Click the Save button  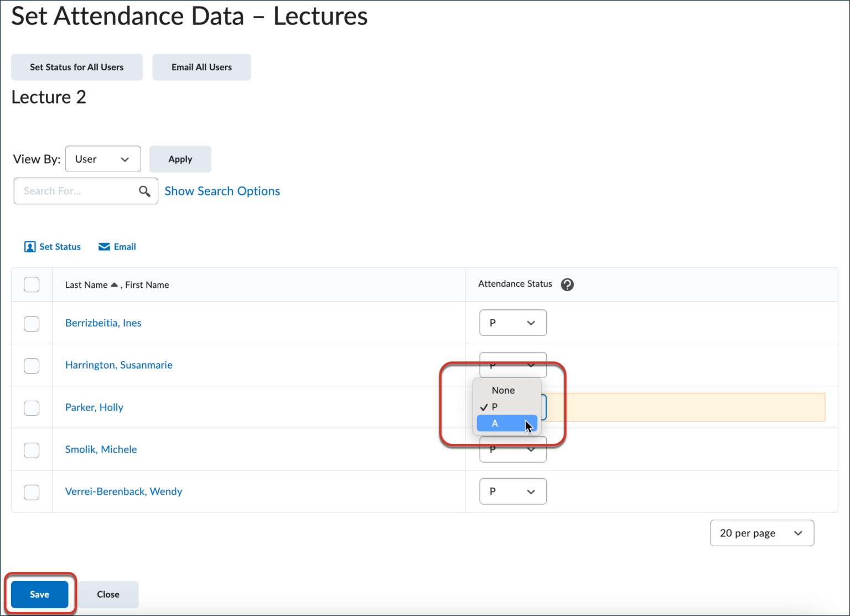(x=39, y=594)
